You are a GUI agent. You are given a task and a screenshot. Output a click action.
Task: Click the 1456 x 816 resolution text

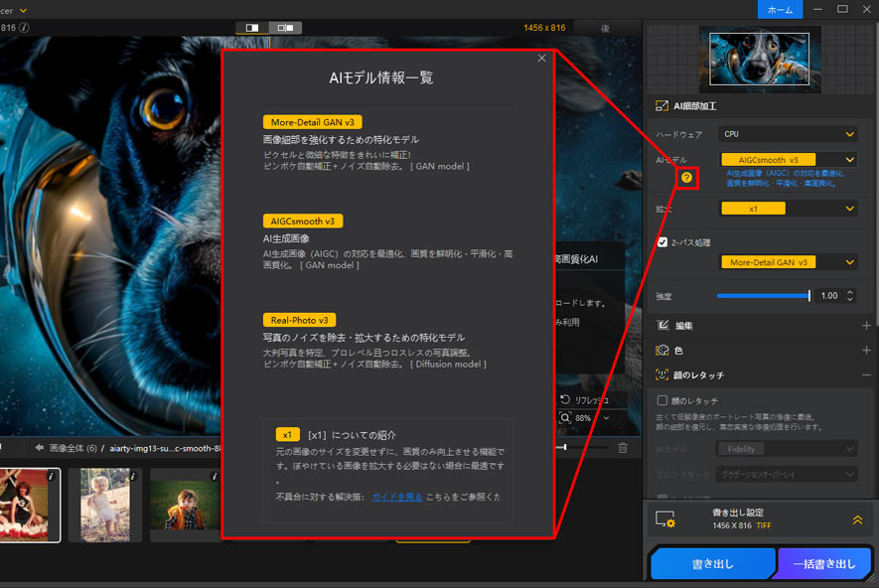coord(544,28)
